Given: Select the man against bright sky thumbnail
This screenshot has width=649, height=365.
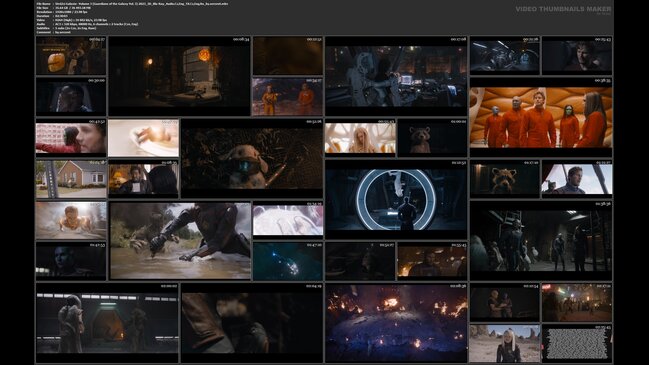Looking at the screenshot, I should [577, 179].
